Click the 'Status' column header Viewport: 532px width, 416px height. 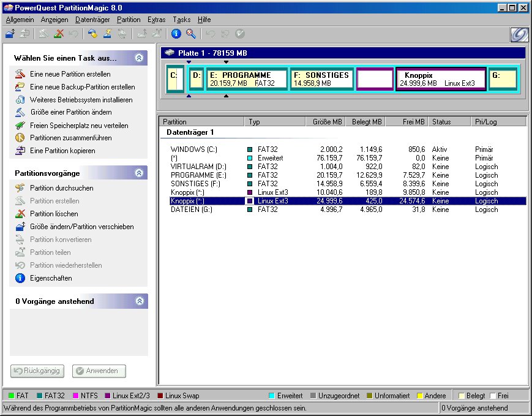449,121
